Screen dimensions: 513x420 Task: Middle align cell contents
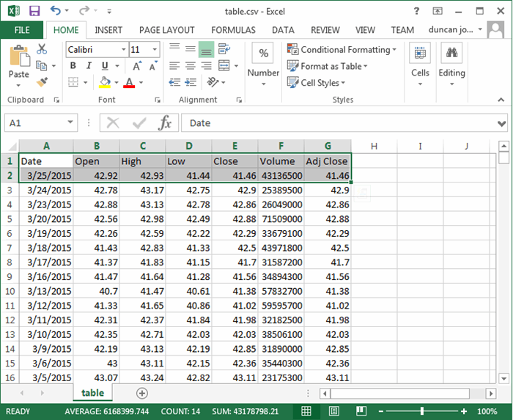[x=191, y=49]
